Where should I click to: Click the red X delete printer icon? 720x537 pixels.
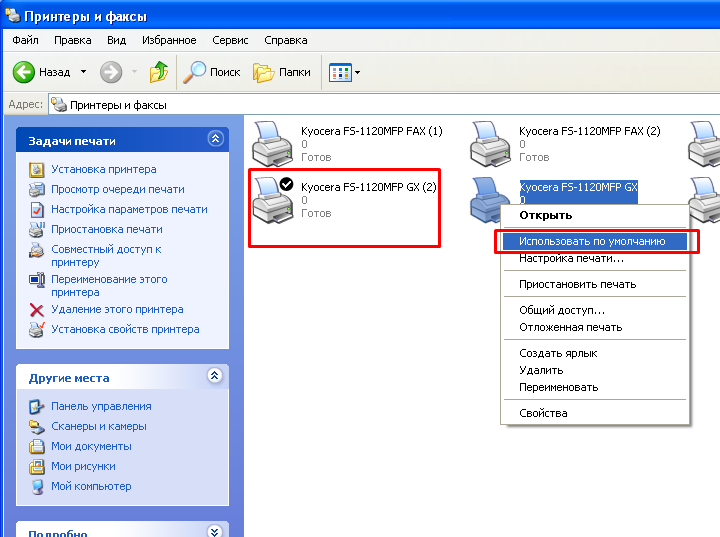(x=37, y=310)
